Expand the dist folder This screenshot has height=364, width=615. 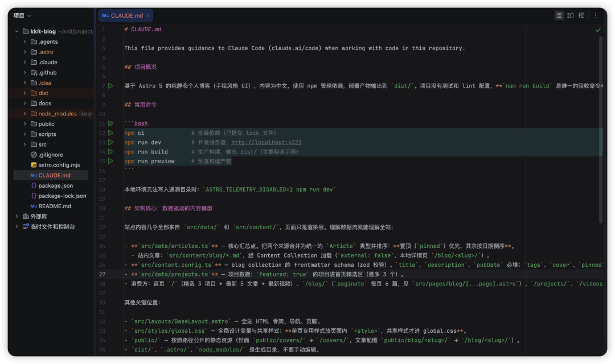24,93
